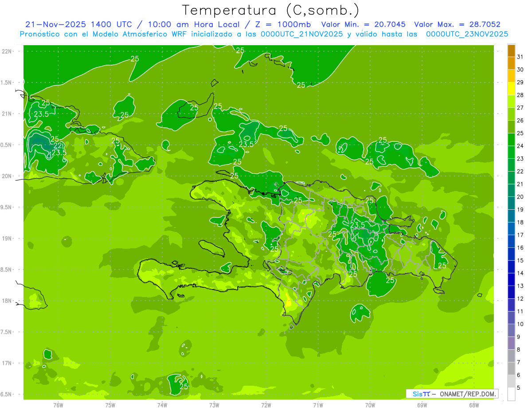Click the "74W" longitude axis label
This screenshot has height=411, width=532.
[162, 405]
